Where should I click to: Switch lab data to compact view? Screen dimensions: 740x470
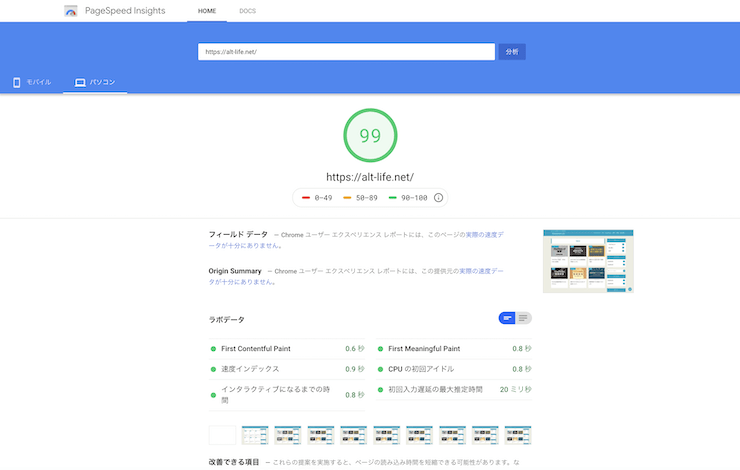click(x=507, y=318)
